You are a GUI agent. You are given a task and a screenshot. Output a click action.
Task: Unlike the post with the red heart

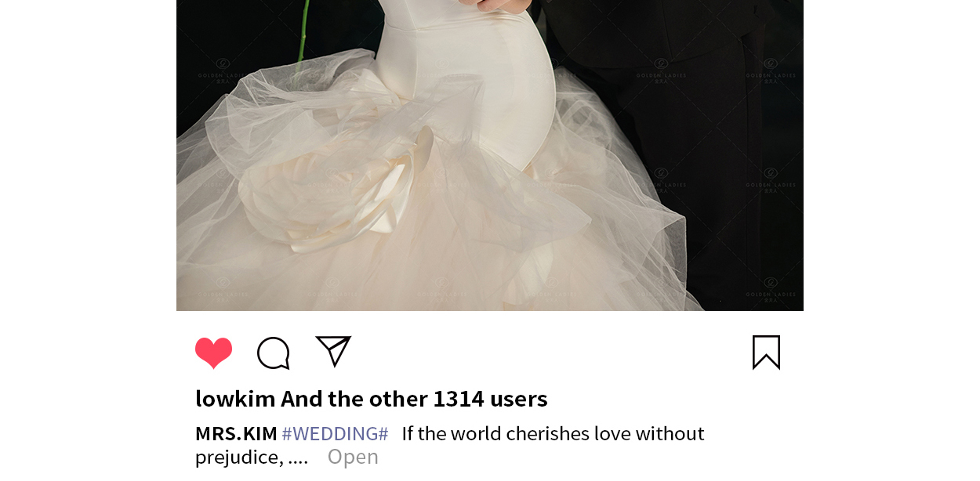click(x=214, y=353)
